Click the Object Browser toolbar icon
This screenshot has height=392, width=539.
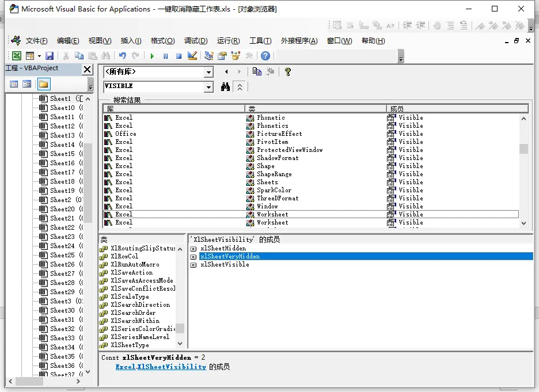pos(236,56)
